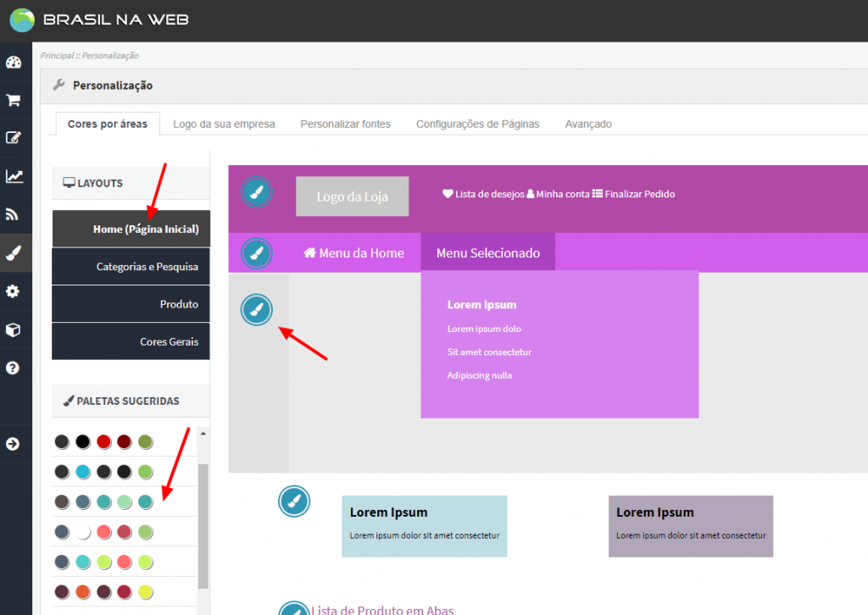Switch to Logo da sua empresa tab
The width and height of the screenshot is (868, 615).
(224, 124)
